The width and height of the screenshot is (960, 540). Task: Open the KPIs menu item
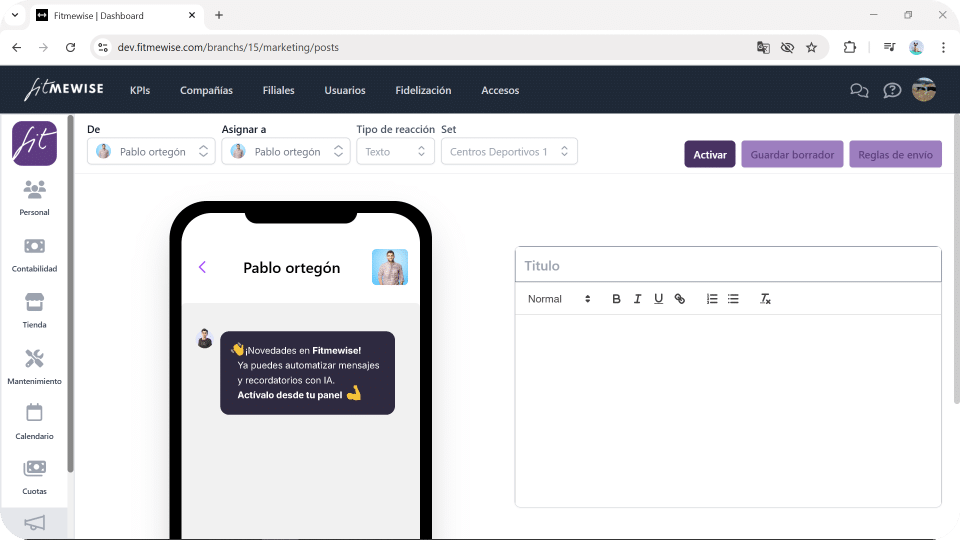(x=140, y=90)
